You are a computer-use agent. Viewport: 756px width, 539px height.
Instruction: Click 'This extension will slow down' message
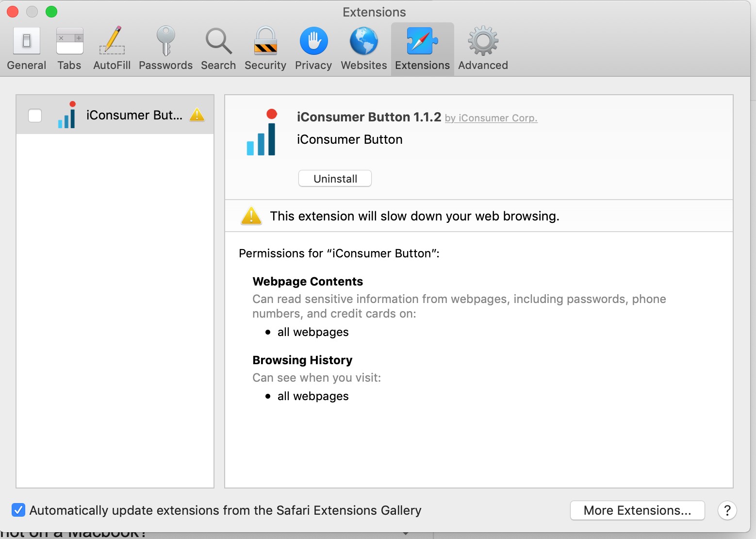(x=414, y=216)
